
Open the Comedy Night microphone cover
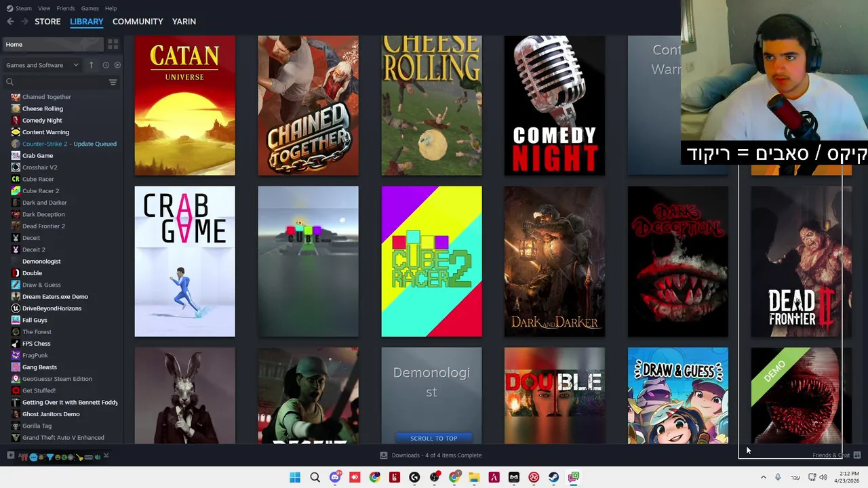pos(555,106)
